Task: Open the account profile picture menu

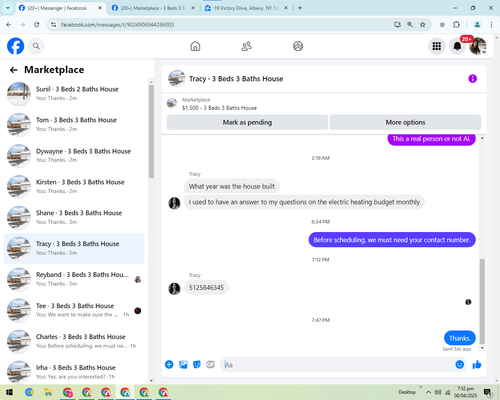Action: [478, 46]
